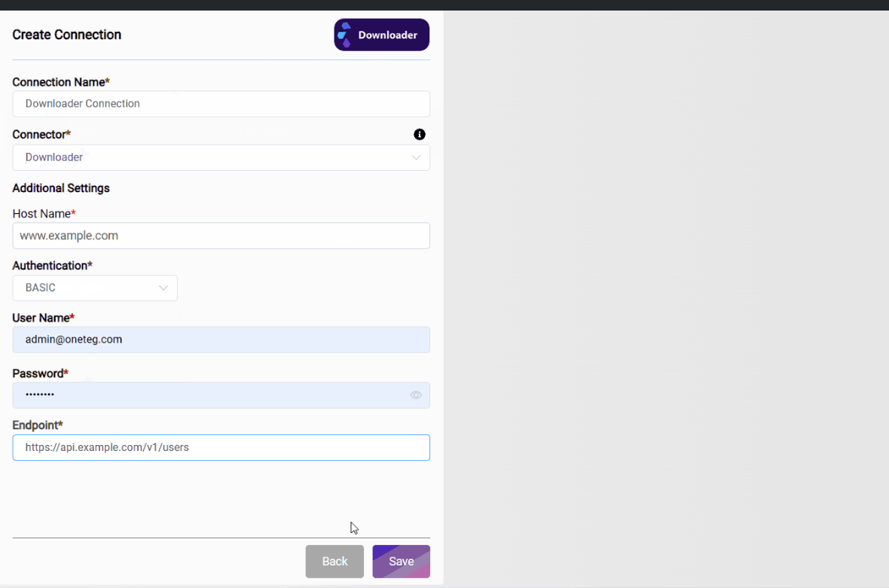
Task: Click into the Password field
Action: click(221, 395)
